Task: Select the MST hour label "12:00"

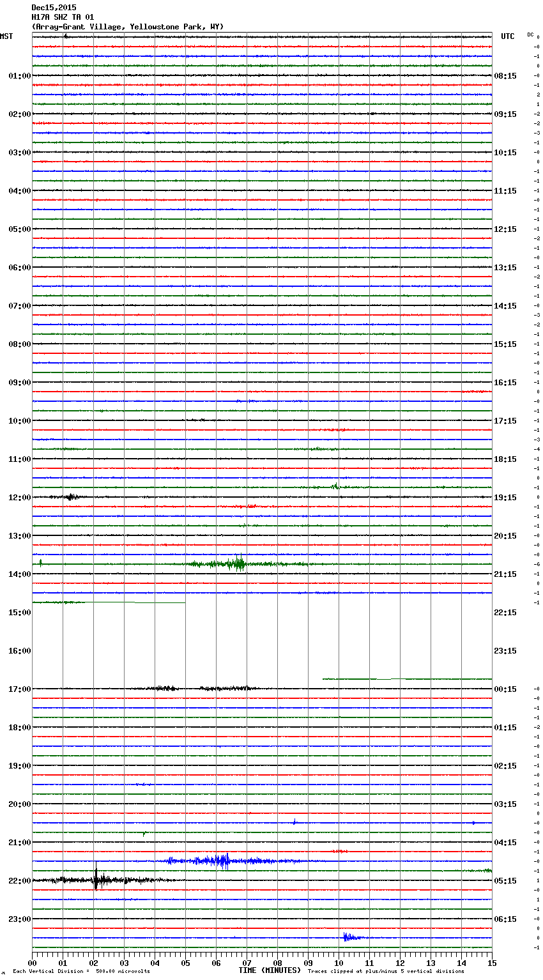Action: tap(20, 498)
